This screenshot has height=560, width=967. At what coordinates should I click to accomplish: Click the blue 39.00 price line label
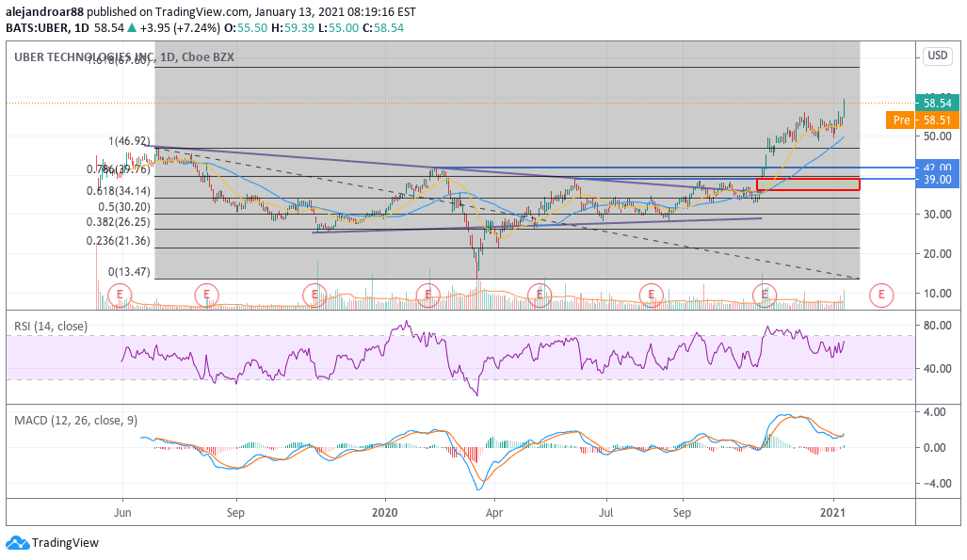click(938, 180)
